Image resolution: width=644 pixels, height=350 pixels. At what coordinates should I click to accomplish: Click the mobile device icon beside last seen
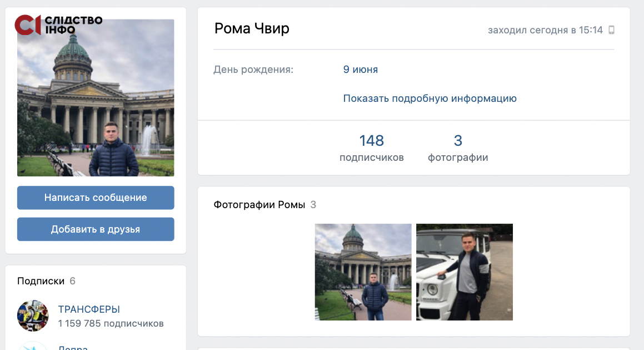[x=611, y=30]
